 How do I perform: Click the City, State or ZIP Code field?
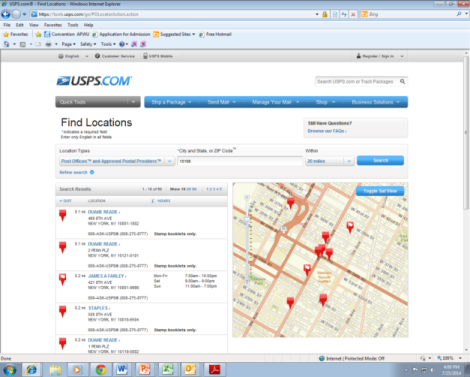(x=240, y=161)
